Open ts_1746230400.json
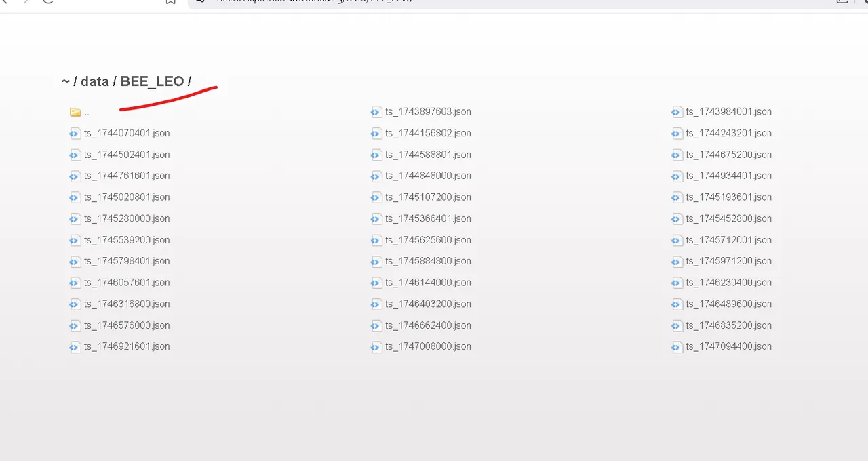Viewport: 868px width, 461px height. (728, 283)
